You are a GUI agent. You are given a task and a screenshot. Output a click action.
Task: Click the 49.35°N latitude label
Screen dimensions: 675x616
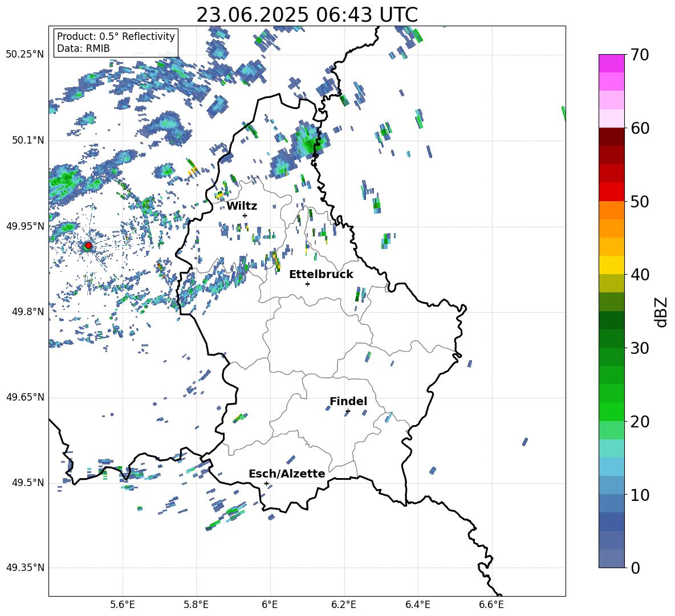coord(25,568)
